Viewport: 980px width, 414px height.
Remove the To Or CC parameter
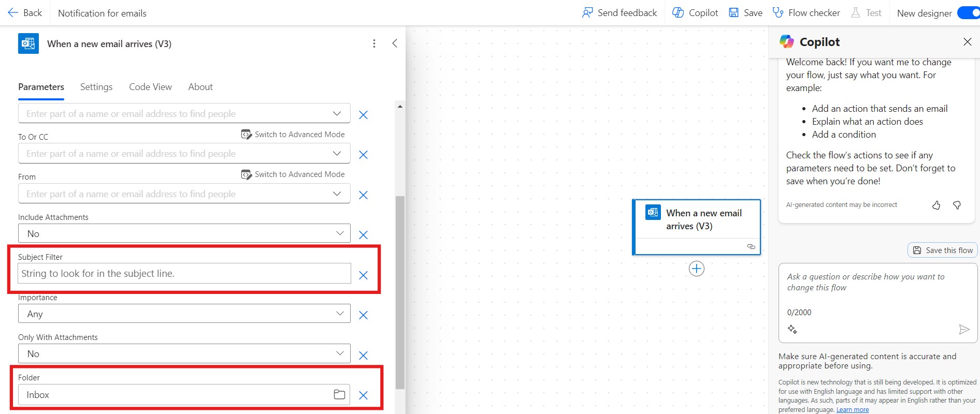coord(364,155)
